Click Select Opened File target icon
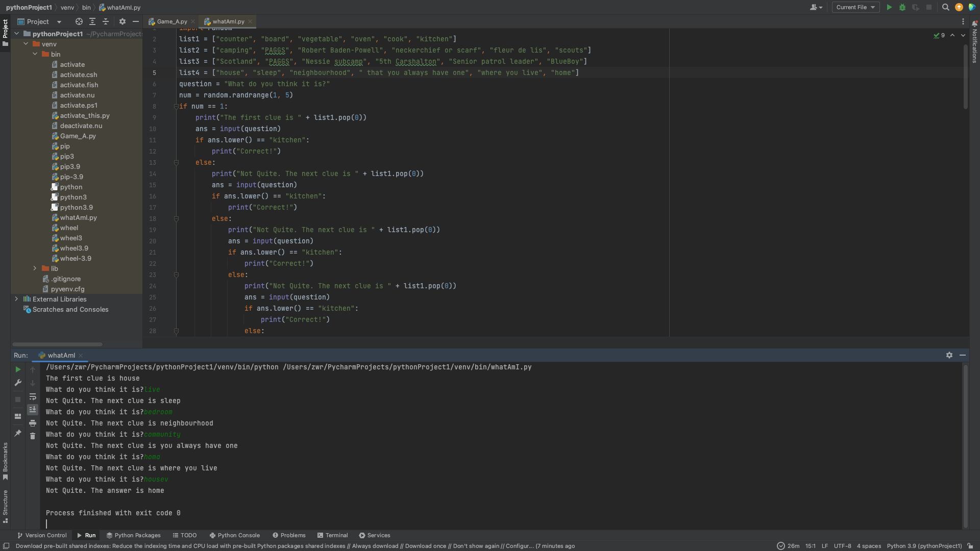This screenshot has height=551, width=980. point(79,21)
